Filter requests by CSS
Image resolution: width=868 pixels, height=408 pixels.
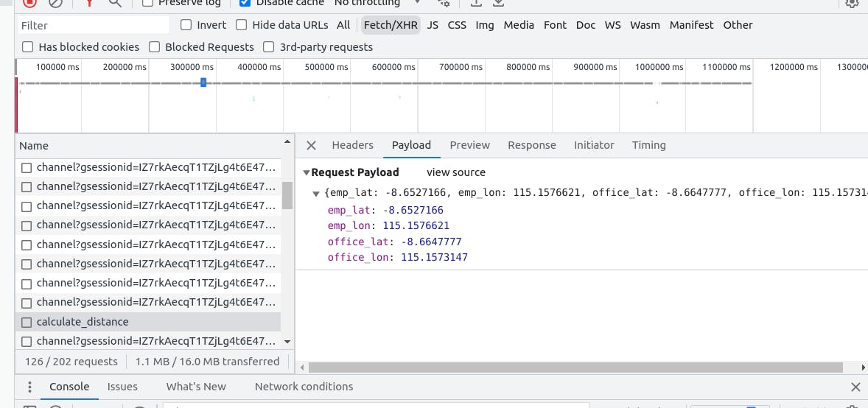tap(457, 25)
